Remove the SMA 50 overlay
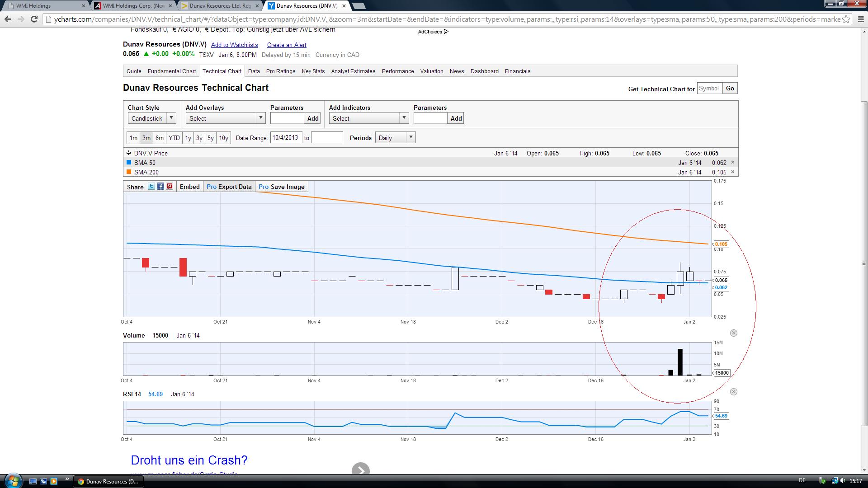The image size is (868, 488). 733,163
